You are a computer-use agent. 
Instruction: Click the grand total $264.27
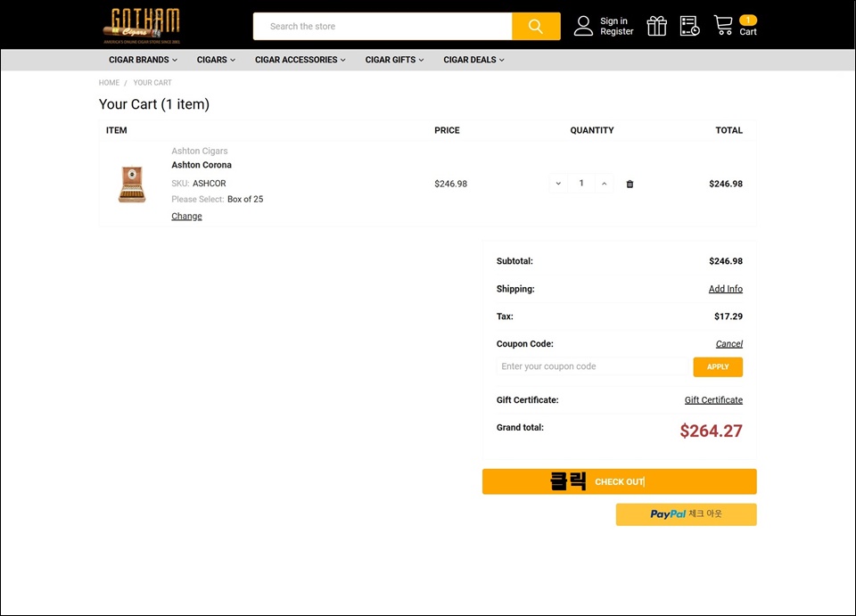(x=711, y=431)
